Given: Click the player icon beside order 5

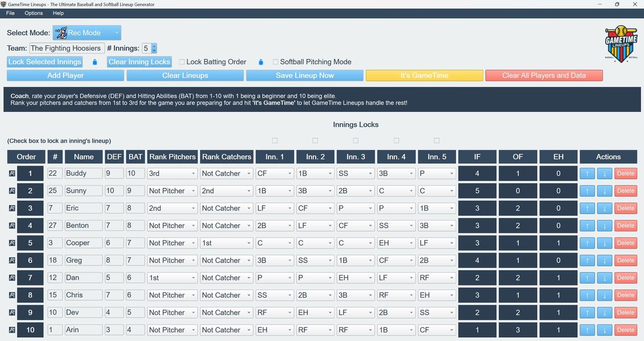Looking at the screenshot, I should pos(12,243).
